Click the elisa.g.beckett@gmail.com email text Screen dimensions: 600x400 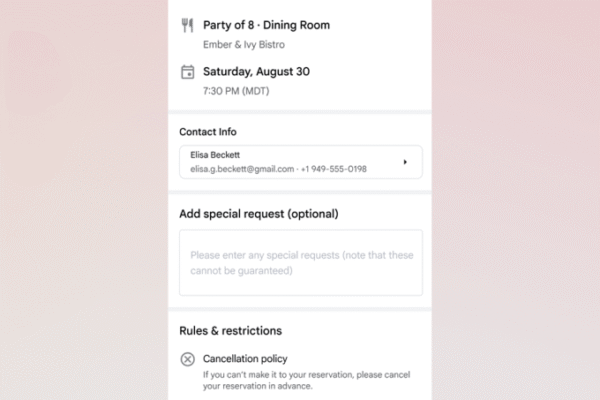pyautogui.click(x=242, y=169)
